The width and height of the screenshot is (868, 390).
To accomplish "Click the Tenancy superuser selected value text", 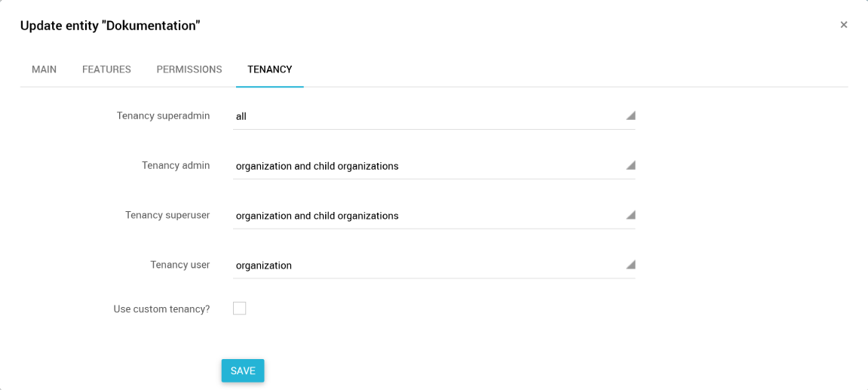I will coord(317,216).
